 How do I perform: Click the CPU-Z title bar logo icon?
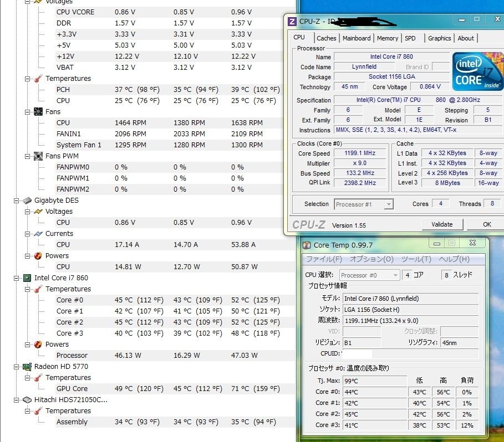(x=292, y=22)
